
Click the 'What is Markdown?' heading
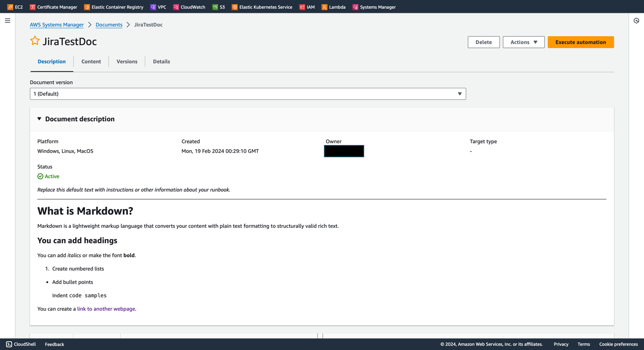point(85,211)
